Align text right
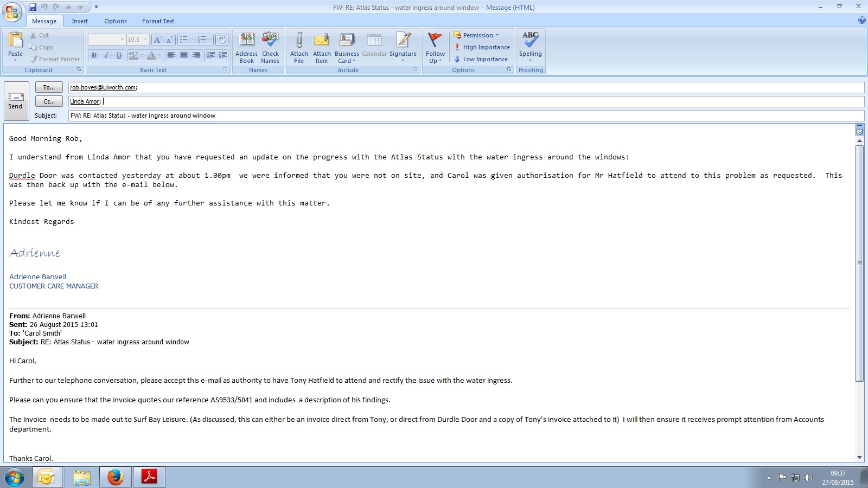The height and width of the screenshot is (488, 868). (x=196, y=55)
